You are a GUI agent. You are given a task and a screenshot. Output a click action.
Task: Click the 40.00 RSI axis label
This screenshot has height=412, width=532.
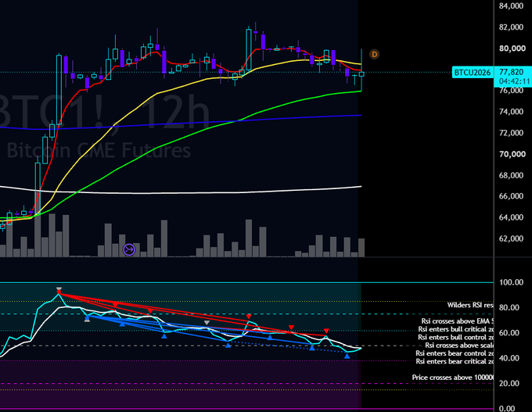point(509,358)
